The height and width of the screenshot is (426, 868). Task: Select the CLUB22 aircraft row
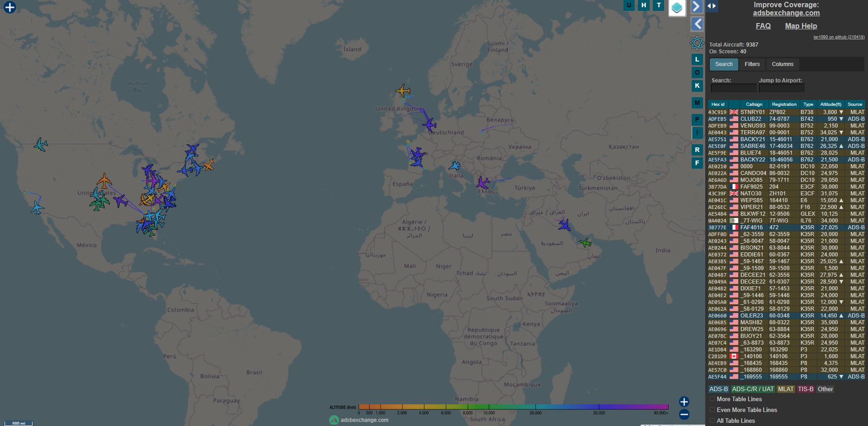[786, 119]
